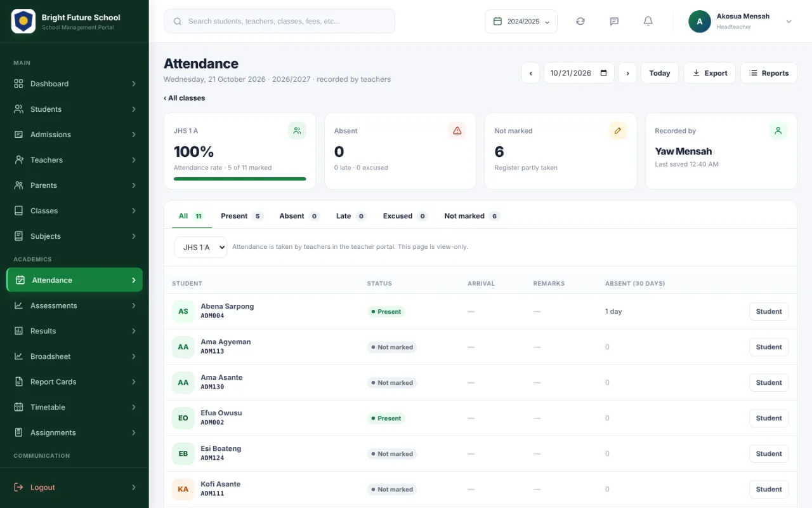Click the warning triangle icon on Absent card
Viewport: 812px width, 508px height.
pos(457,131)
